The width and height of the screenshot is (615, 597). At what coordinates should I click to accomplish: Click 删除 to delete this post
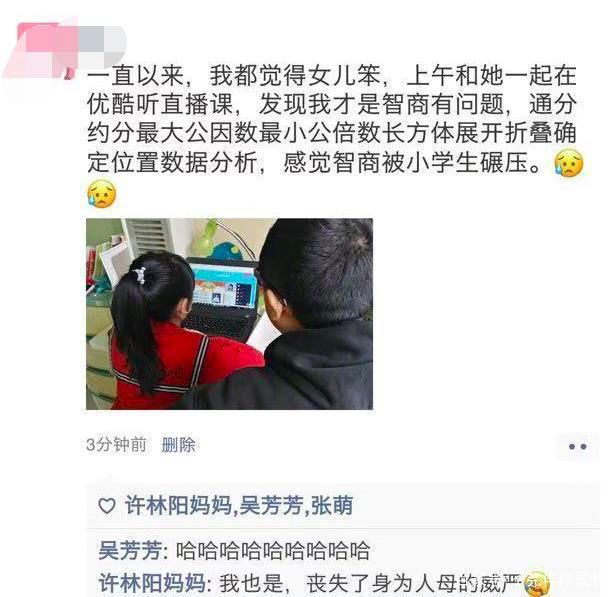coord(178,445)
